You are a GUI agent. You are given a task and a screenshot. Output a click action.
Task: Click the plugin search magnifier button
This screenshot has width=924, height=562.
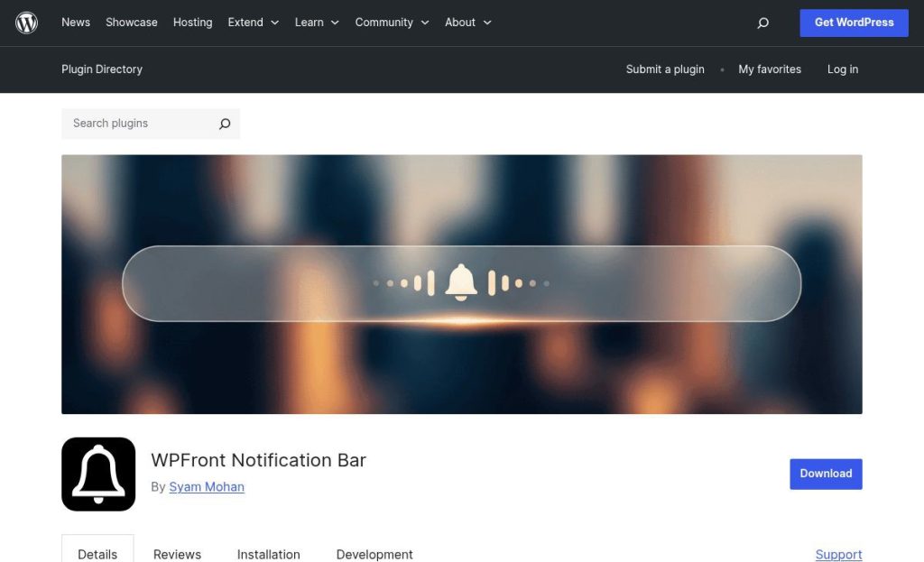[225, 124]
